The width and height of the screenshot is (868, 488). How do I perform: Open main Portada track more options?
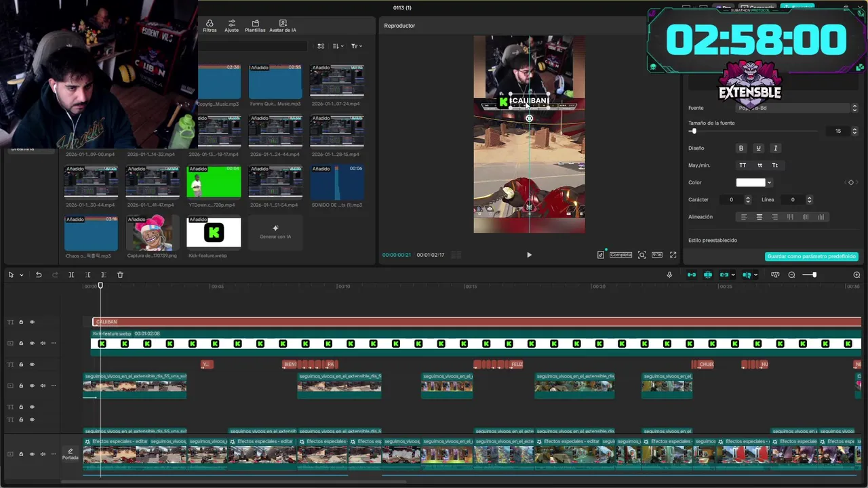pos(54,454)
